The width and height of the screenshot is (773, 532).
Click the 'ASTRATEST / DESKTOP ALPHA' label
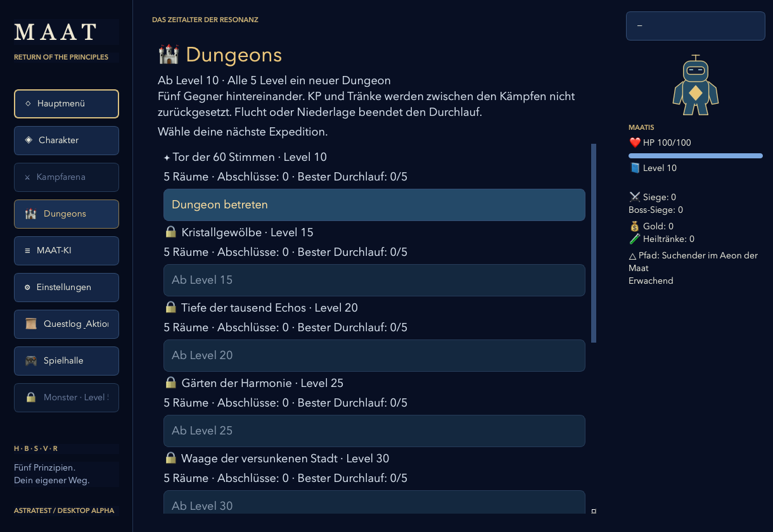64,510
